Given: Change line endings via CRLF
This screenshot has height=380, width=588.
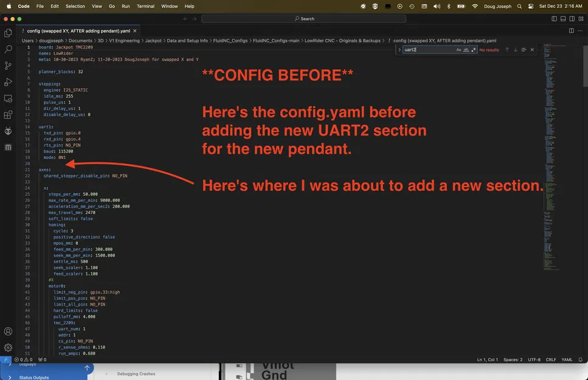Looking at the screenshot, I should tap(551, 359).
